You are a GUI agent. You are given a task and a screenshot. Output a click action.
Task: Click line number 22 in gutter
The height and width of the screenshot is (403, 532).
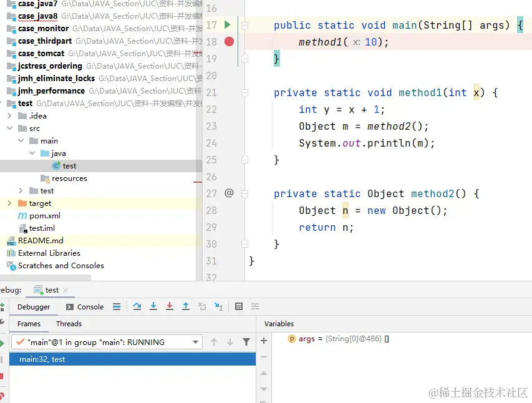pos(211,109)
